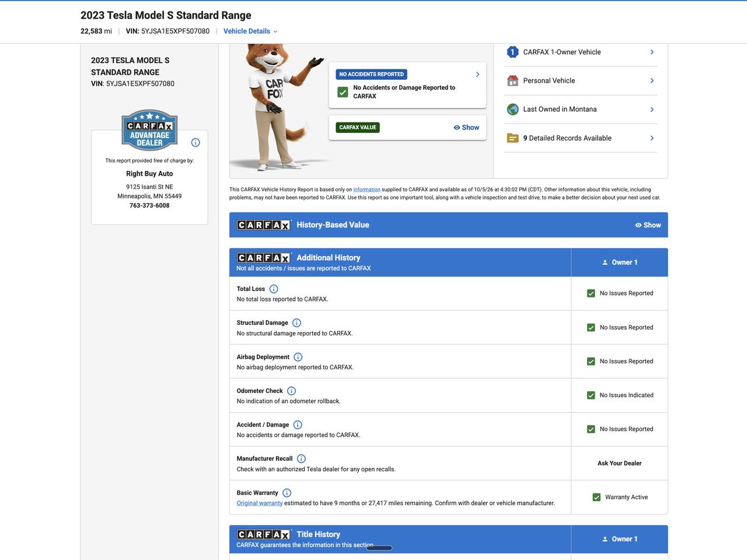Image resolution: width=747 pixels, height=560 pixels.
Task: Expand the Vehicle Details dropdown
Action: pyautogui.click(x=250, y=31)
